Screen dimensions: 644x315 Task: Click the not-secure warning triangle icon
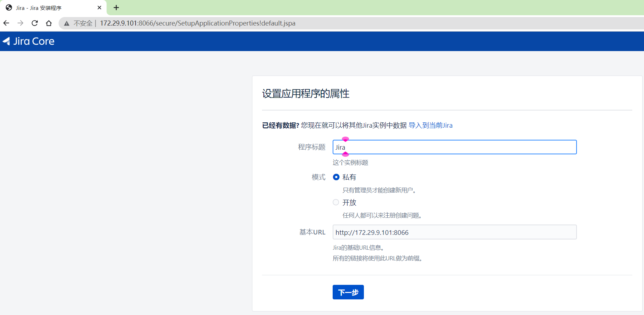click(66, 23)
